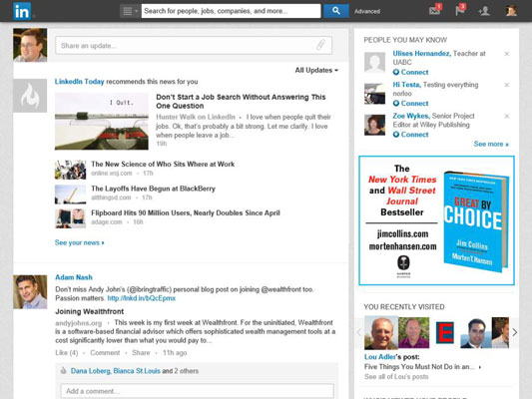Viewport: 532px width, 399px height.
Task: Open Flipboard Hits 90 Million Users article
Action: coord(186,212)
